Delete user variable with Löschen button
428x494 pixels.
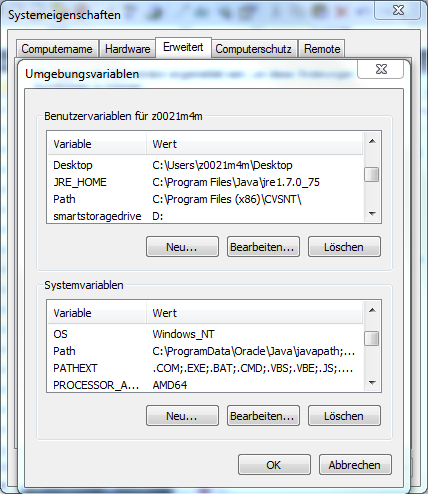pyautogui.click(x=344, y=247)
